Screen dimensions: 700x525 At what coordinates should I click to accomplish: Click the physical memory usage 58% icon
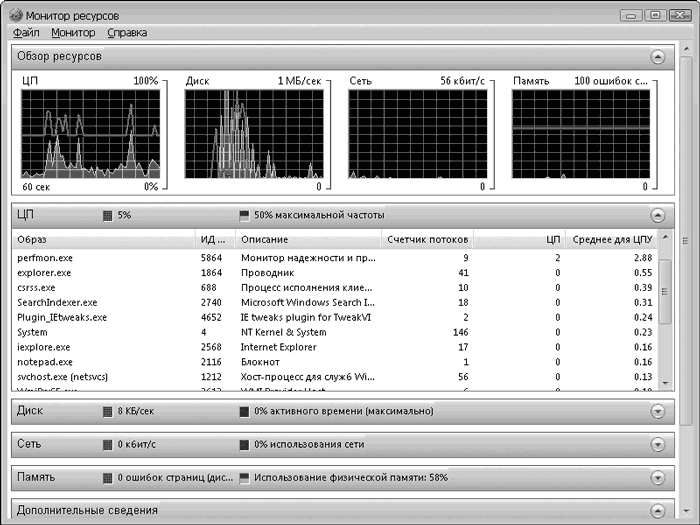click(244, 478)
